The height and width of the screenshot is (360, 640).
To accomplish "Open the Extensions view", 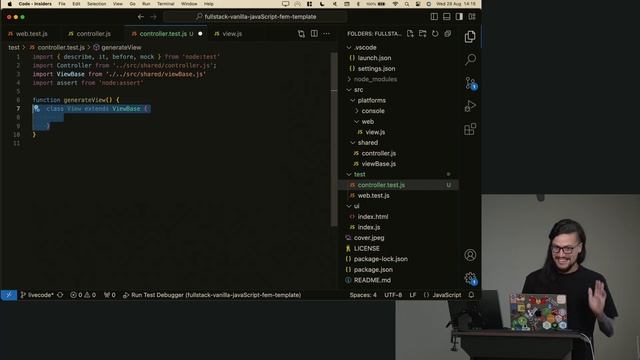I will pos(470,129).
